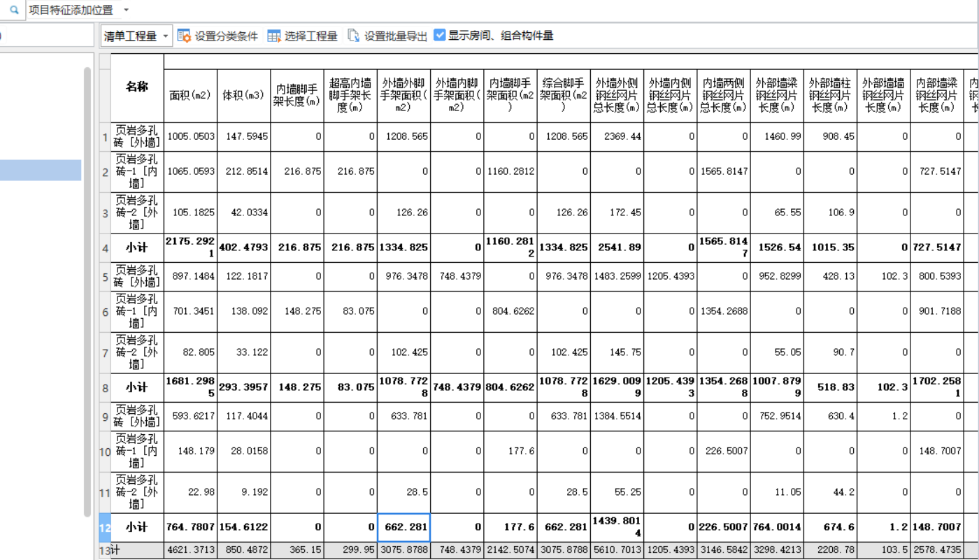The image size is (979, 560).
Task: Select cell value 1065.0593
Action: point(190,172)
